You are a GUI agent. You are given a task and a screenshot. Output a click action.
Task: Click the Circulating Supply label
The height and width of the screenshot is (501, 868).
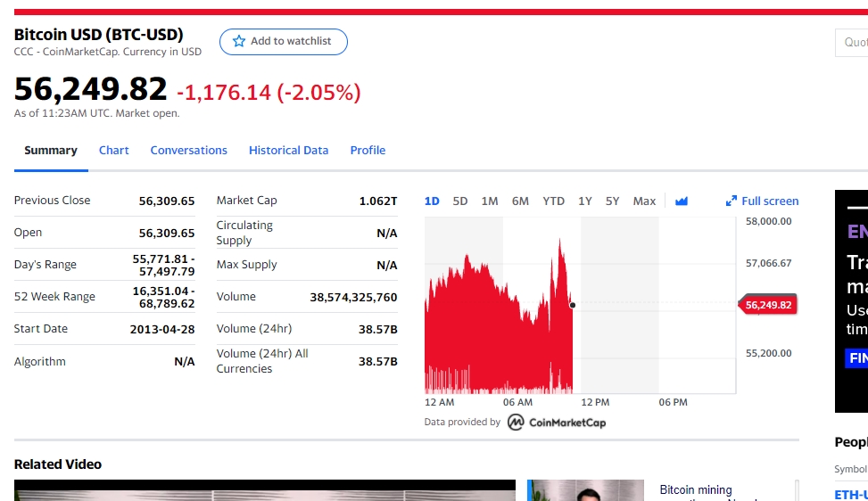244,233
